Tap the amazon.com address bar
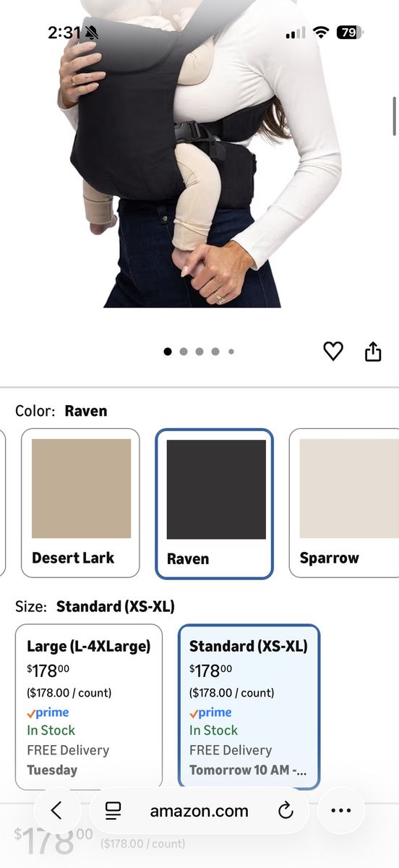The height and width of the screenshot is (868, 399). click(199, 811)
